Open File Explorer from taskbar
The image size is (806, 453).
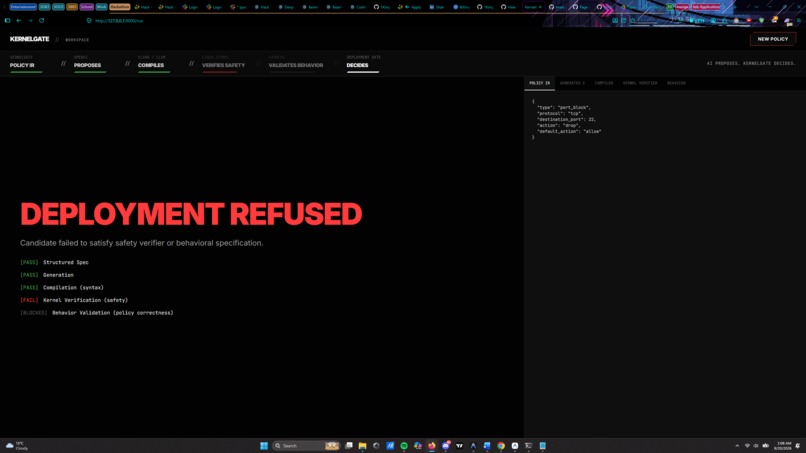coord(362,446)
